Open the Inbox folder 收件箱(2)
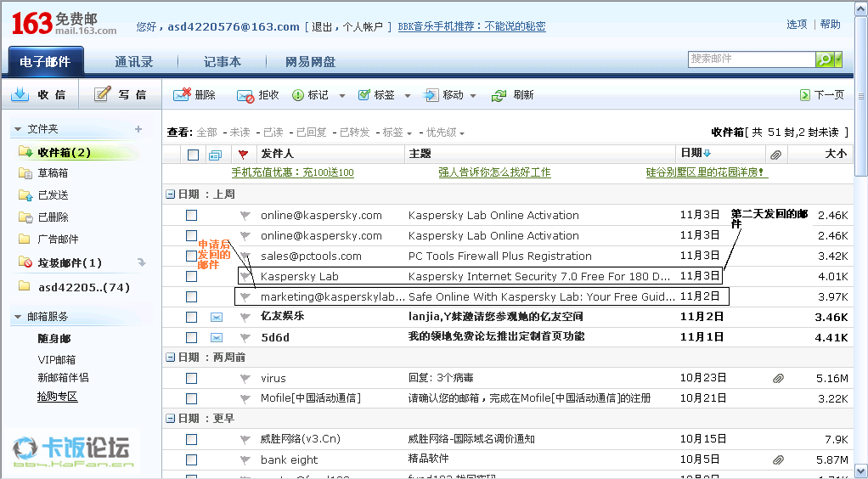The height and width of the screenshot is (479, 868). click(x=64, y=152)
